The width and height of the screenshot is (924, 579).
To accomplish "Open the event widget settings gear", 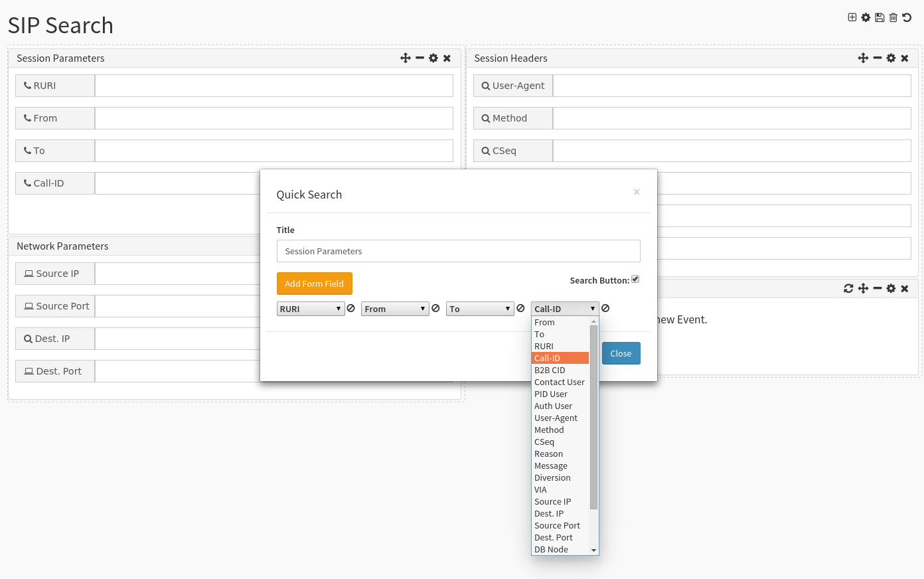I will coord(891,288).
